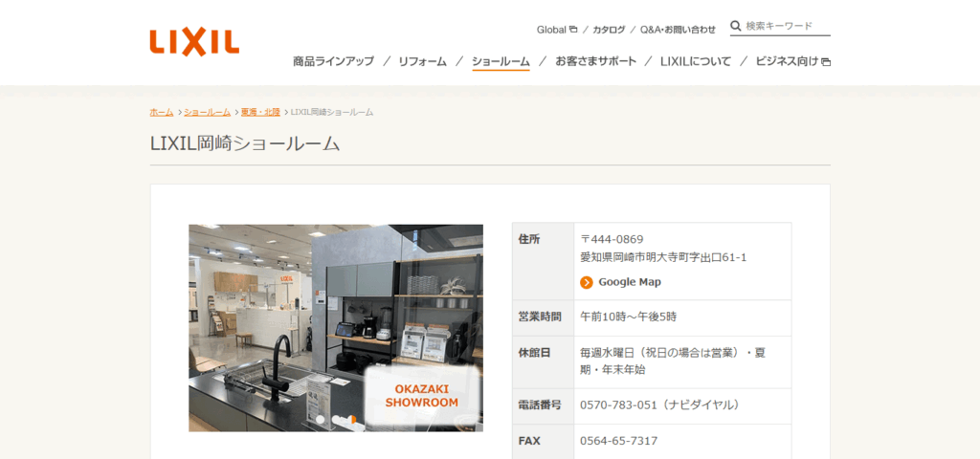
Task: Click the Okazaki showroom kitchen photo
Action: (x=336, y=328)
